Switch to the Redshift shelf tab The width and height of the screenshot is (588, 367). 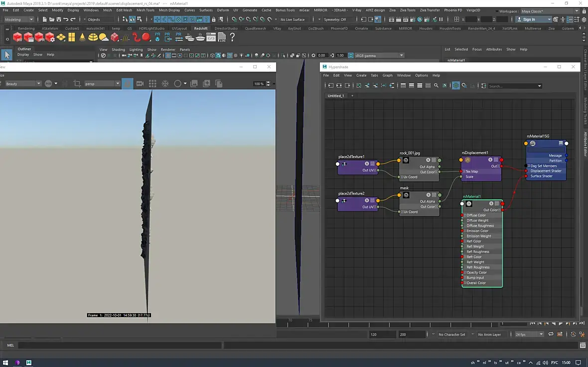(201, 28)
